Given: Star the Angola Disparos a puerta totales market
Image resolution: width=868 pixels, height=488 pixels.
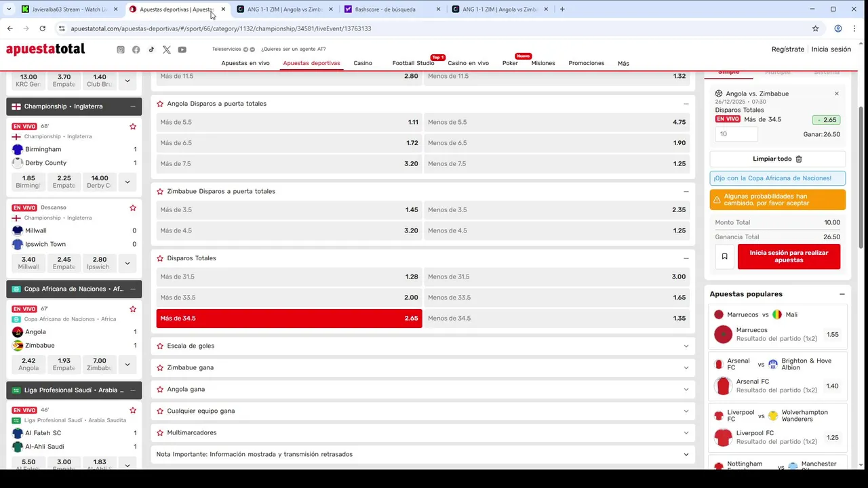Looking at the screenshot, I should [160, 104].
